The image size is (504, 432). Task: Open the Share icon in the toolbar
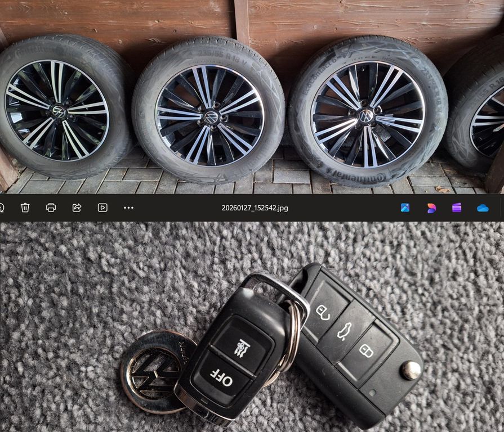[x=77, y=208]
